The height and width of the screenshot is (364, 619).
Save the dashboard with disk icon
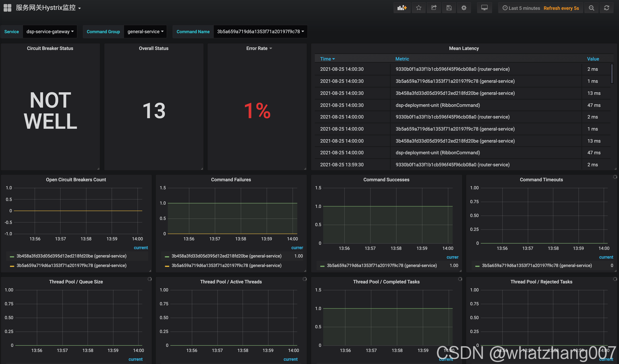(449, 8)
